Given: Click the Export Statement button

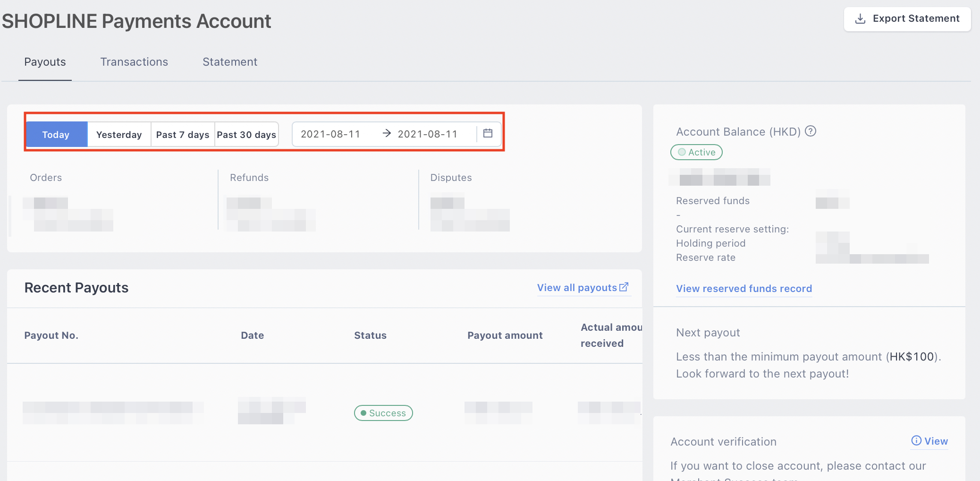Looking at the screenshot, I should click(x=907, y=19).
